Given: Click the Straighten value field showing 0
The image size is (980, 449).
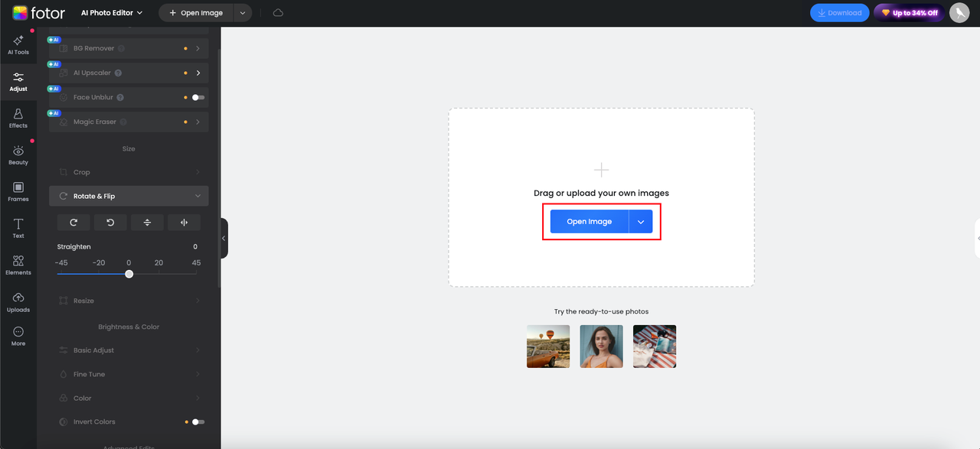Looking at the screenshot, I should [x=195, y=247].
